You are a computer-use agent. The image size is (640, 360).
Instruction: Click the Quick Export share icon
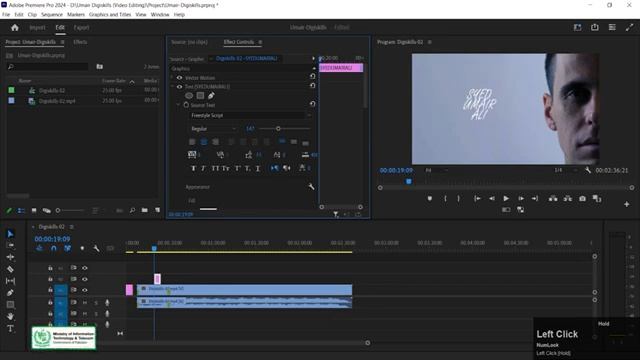coord(595,27)
